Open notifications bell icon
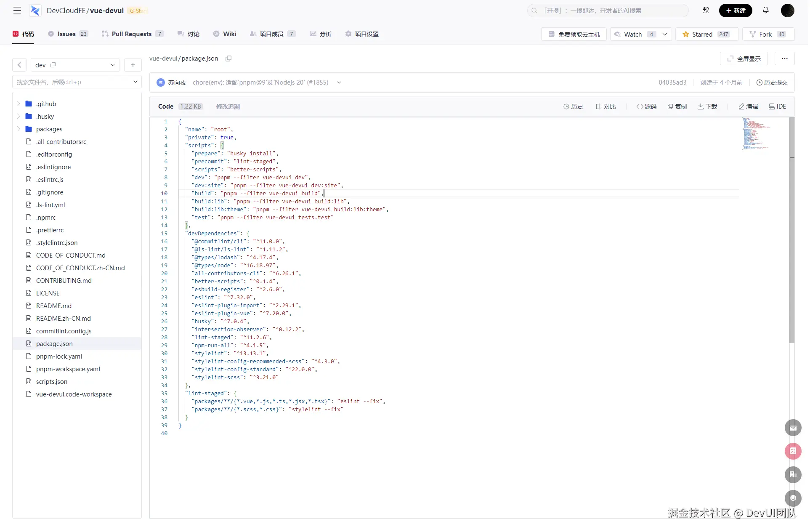 (x=765, y=11)
